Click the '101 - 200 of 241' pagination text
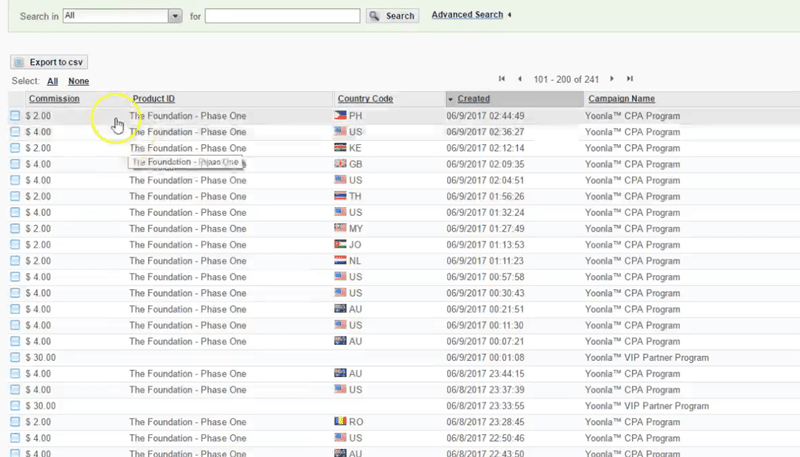The height and width of the screenshot is (457, 800). [x=566, y=80]
